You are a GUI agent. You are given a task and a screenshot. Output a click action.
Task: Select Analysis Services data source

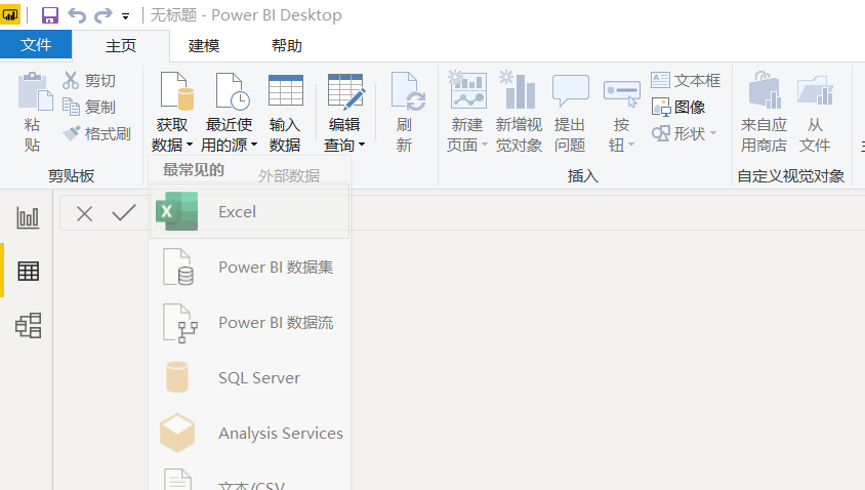pos(250,433)
